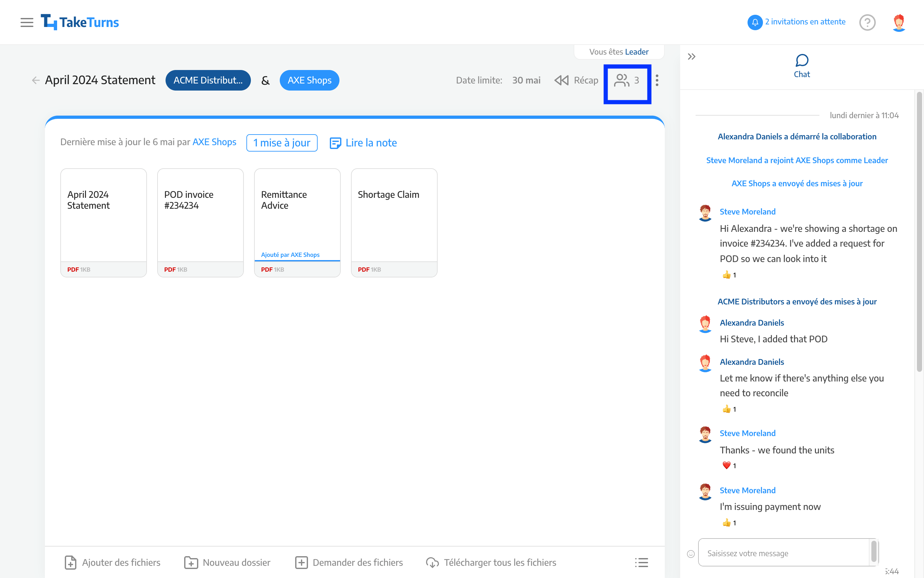Viewport: 924px width, 578px height.
Task: Open April 2024 Statement PDF card
Action: [x=104, y=223]
